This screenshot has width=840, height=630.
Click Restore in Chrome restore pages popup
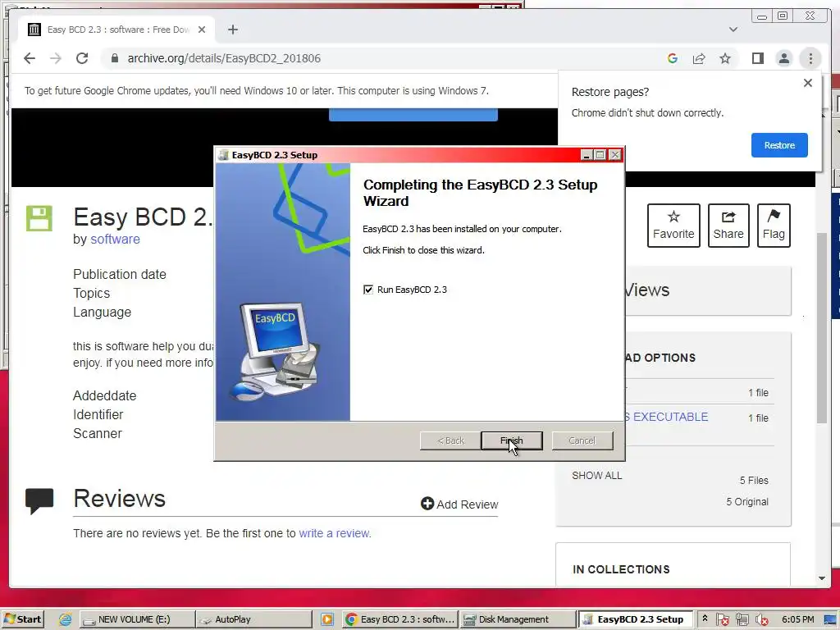[779, 145]
